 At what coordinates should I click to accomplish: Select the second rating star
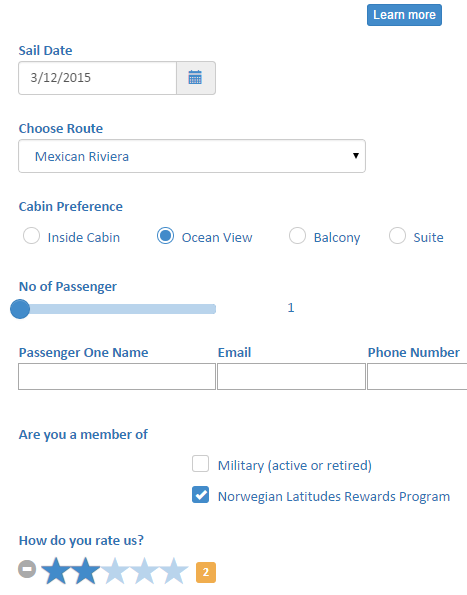pyautogui.click(x=85, y=570)
